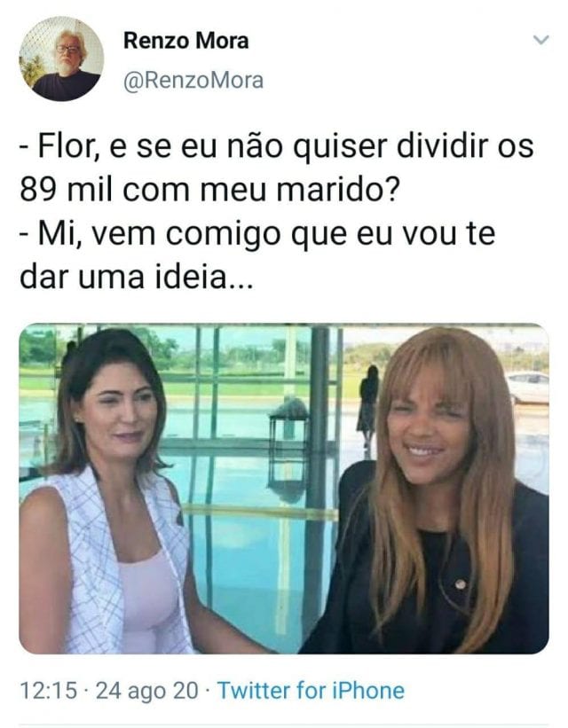Image resolution: width=568 pixels, height=728 pixels.
Task: Open the attached tweet photo
Action: tap(283, 489)
